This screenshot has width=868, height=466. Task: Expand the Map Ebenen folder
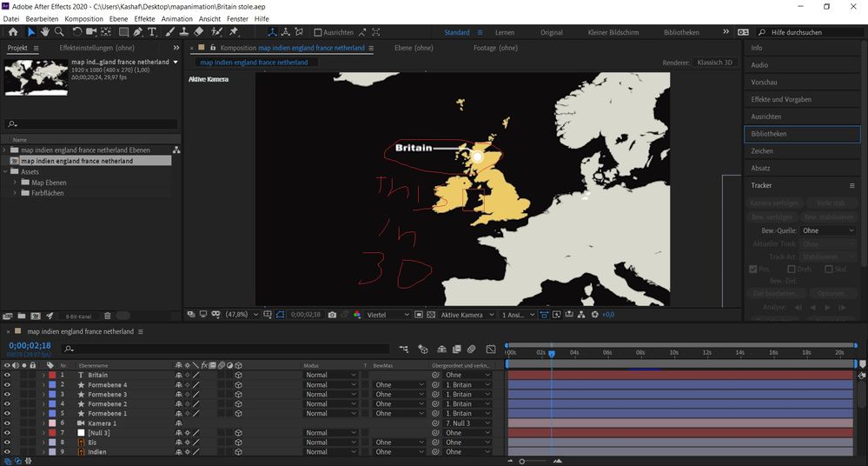tap(16, 182)
